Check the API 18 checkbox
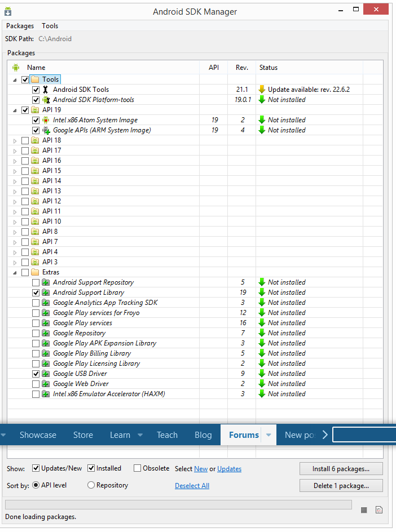Viewport: 396px width, 532px height. coord(25,140)
